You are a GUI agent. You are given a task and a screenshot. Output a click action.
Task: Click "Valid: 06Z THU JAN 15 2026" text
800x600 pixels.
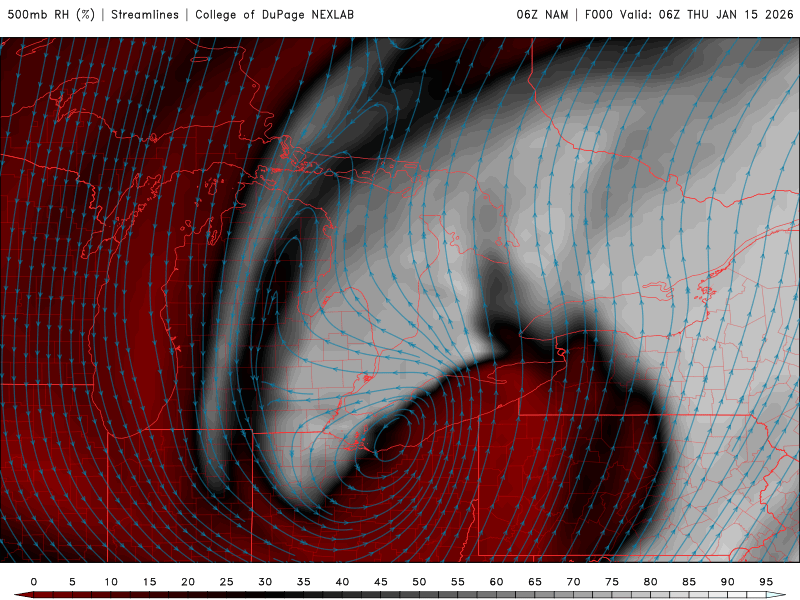tap(707, 14)
